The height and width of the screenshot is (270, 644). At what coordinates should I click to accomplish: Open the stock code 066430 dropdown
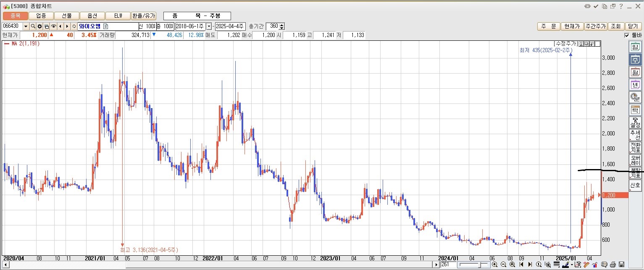point(26,26)
